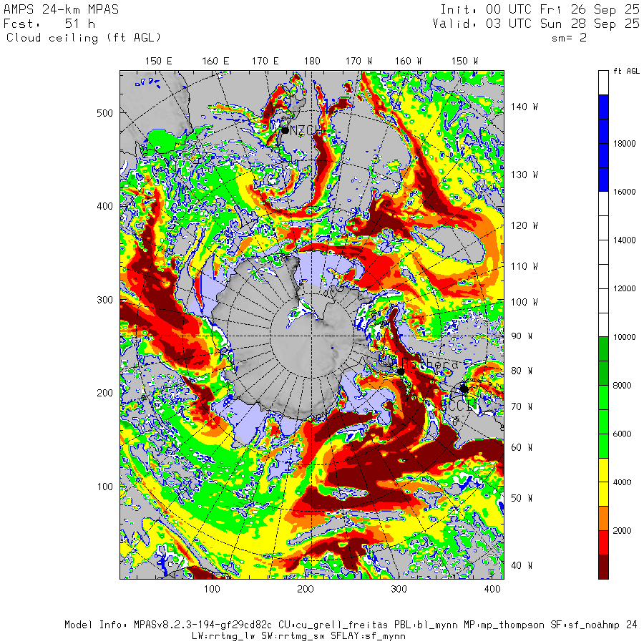The image size is (644, 644).
Task: Click the '400' left axis tick label
Action: tap(104, 207)
